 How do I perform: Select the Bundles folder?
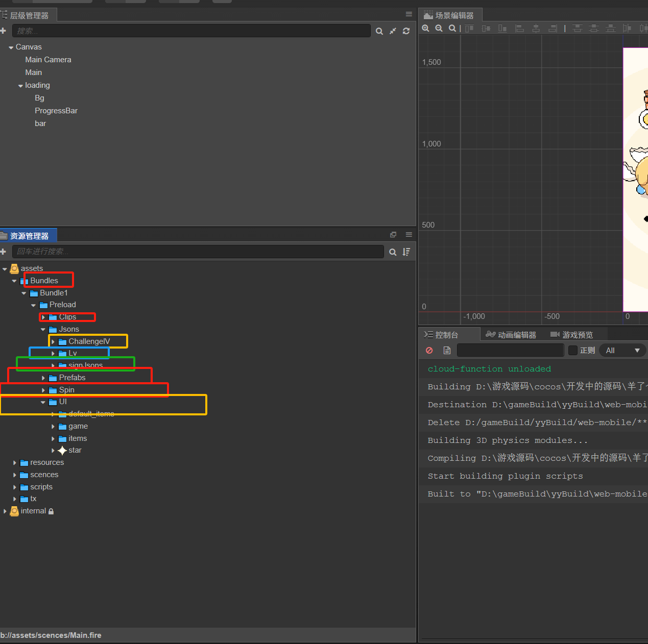pyautogui.click(x=44, y=281)
